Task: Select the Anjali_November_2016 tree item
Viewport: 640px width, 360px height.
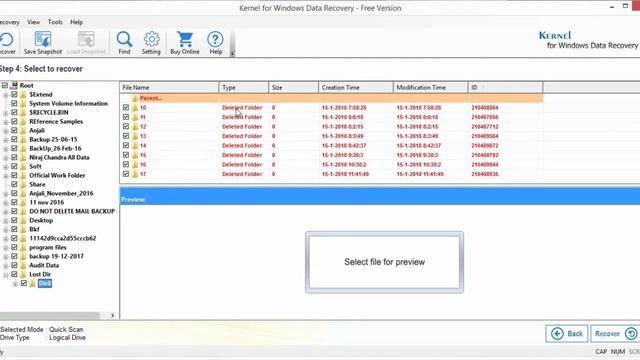Action: [61, 193]
